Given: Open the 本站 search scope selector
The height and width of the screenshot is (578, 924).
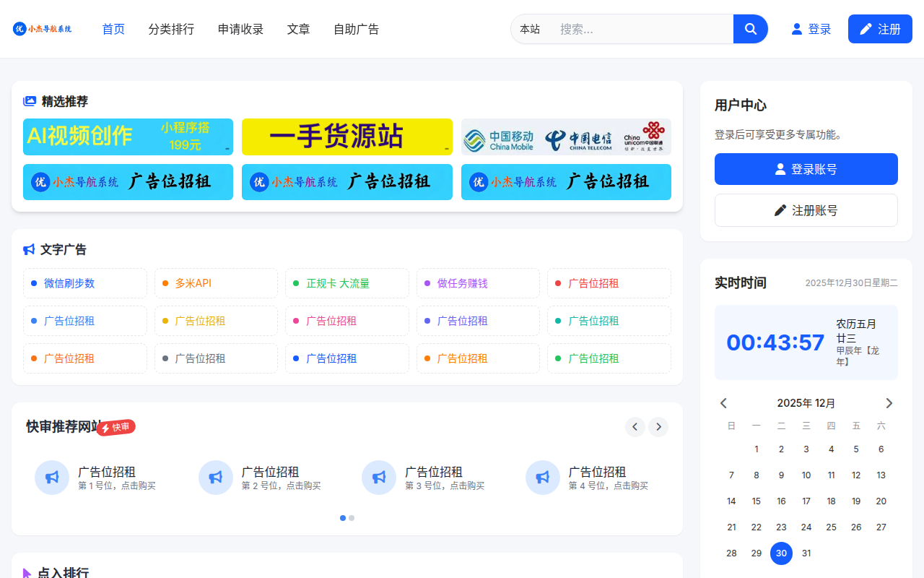Looking at the screenshot, I should pyautogui.click(x=530, y=29).
